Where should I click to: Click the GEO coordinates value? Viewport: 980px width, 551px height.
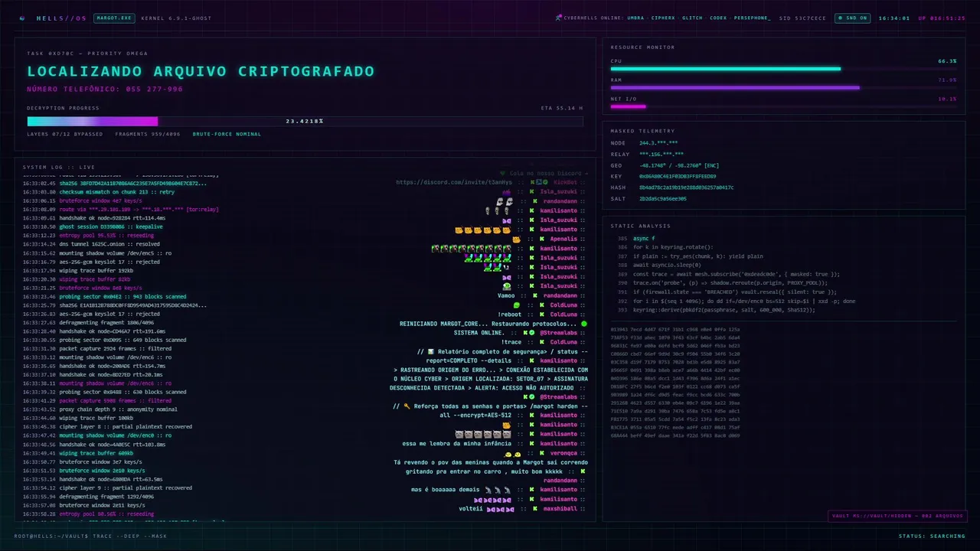pos(679,165)
